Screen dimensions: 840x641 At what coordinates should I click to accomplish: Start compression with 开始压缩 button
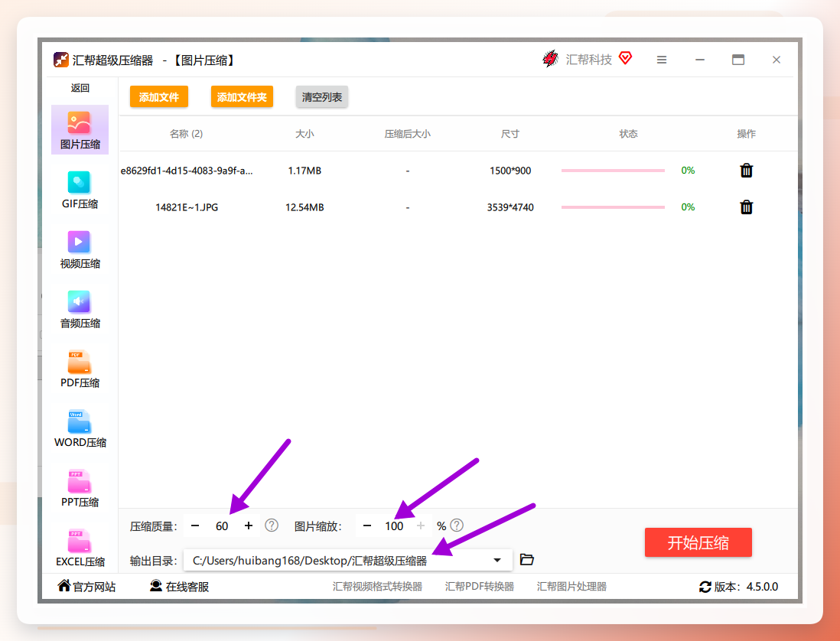[698, 542]
